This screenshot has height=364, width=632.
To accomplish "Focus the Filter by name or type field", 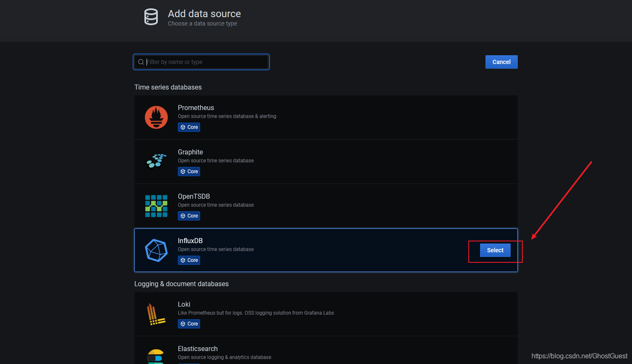I will click(x=201, y=62).
